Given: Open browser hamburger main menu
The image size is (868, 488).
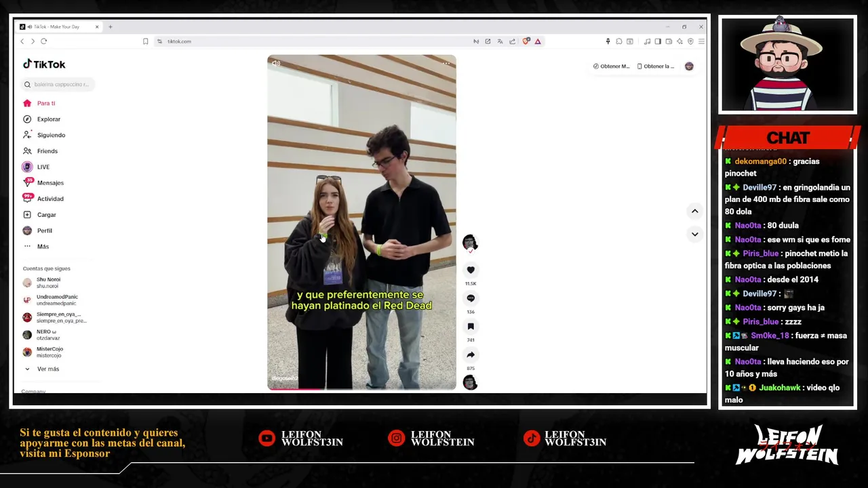Looking at the screenshot, I should point(701,41).
